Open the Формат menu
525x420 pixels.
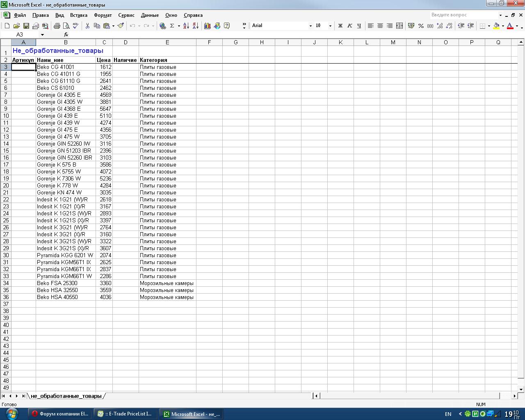[x=103, y=15]
